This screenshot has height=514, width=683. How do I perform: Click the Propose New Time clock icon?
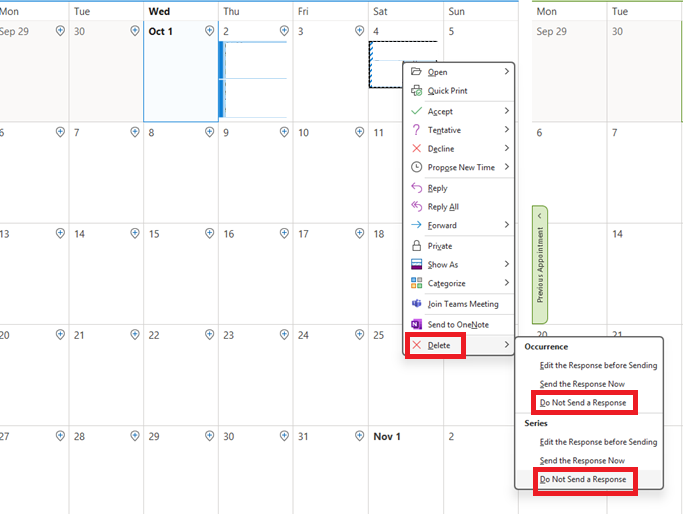(416, 167)
